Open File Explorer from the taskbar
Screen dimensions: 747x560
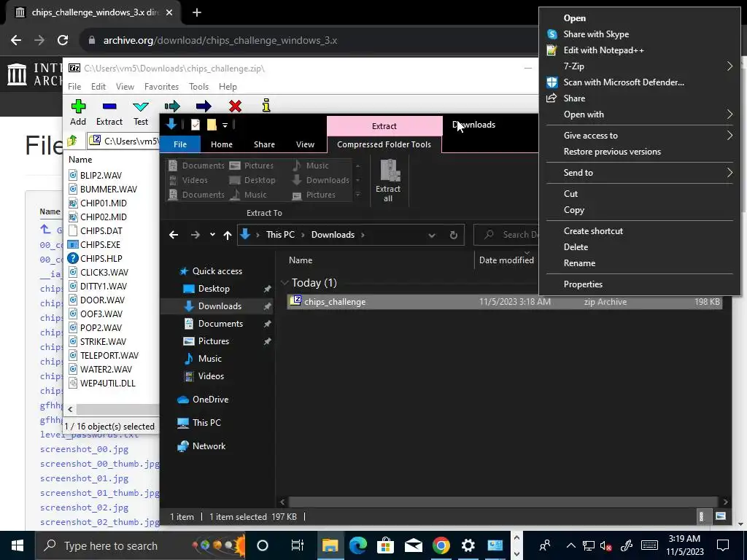click(x=330, y=545)
